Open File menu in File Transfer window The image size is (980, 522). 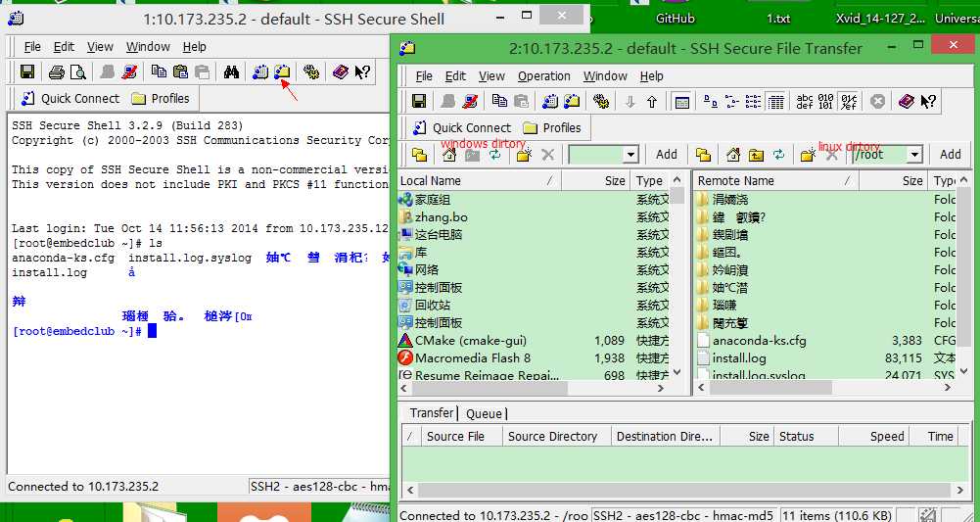[424, 76]
